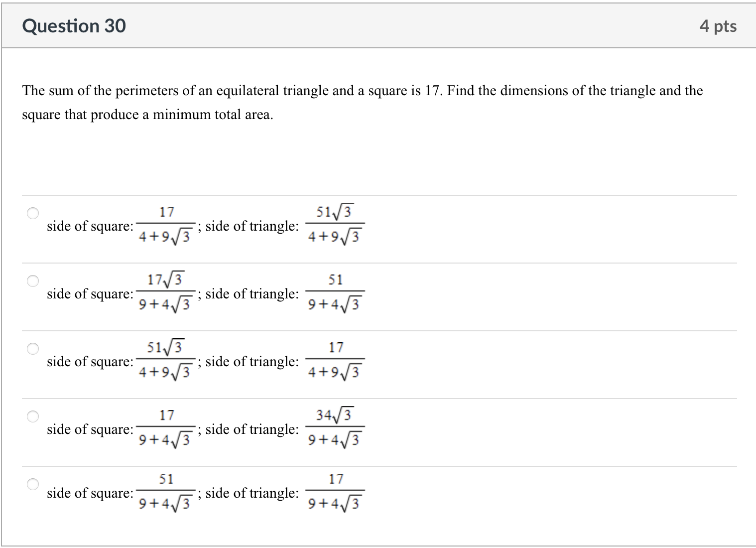
Task: Select the first radio button with square side 17/(4+9√3)
Action: point(32,213)
